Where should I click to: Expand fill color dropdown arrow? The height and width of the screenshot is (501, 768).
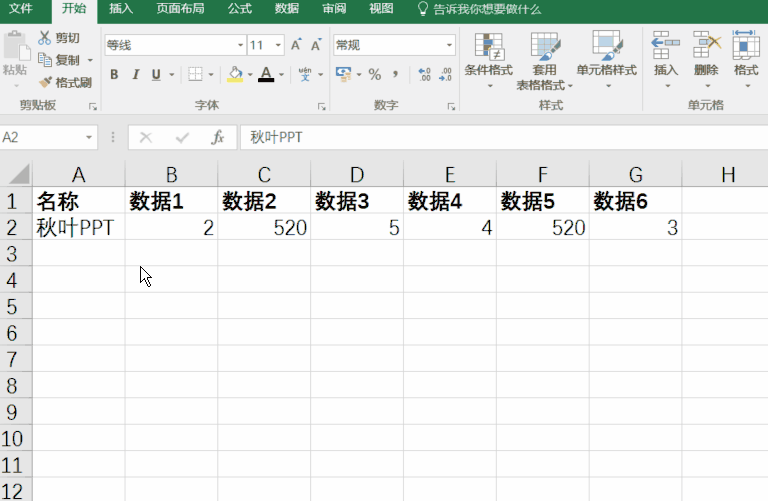250,75
